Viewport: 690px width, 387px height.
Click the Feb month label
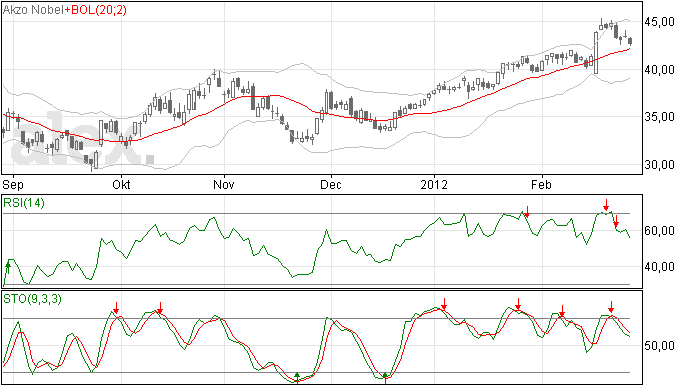click(541, 184)
